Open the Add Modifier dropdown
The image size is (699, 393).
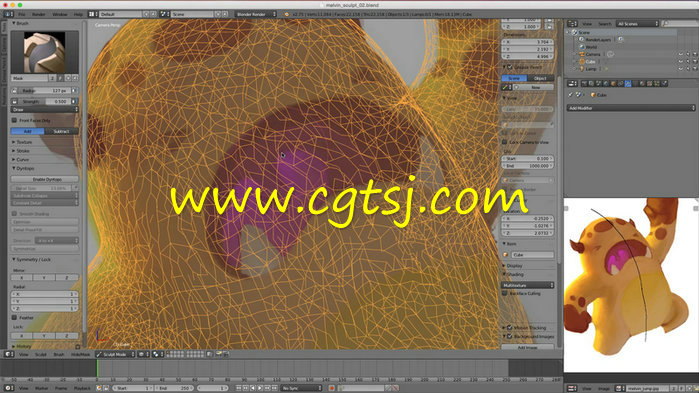click(631, 108)
